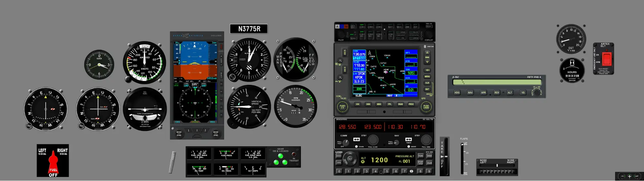
Task: Open the FPL flight plan page
Action: pyautogui.click(x=389, y=104)
